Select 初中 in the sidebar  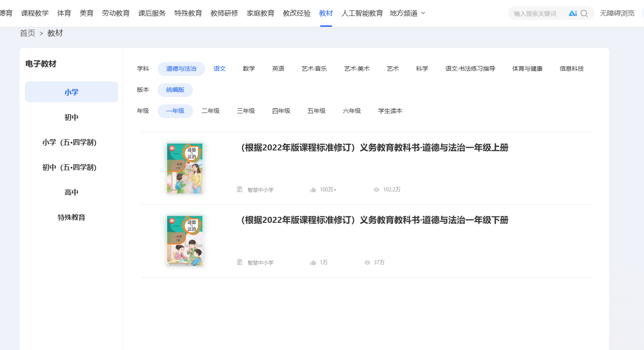click(72, 117)
